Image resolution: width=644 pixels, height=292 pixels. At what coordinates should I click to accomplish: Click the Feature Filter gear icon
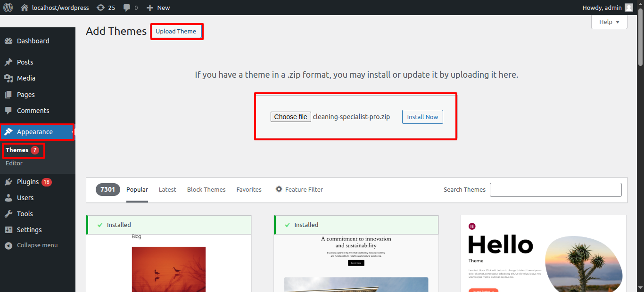pyautogui.click(x=279, y=189)
